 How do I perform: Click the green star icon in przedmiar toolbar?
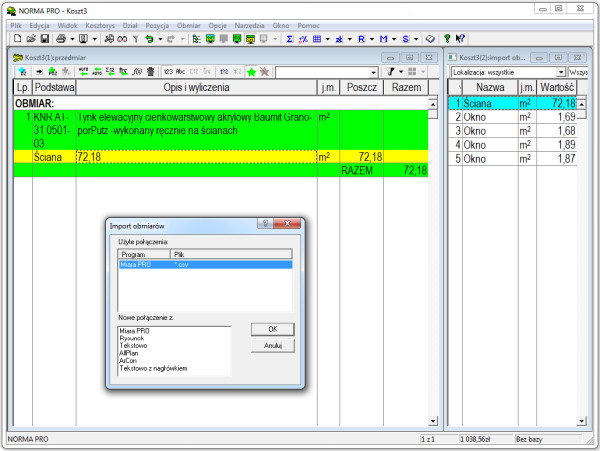[251, 72]
